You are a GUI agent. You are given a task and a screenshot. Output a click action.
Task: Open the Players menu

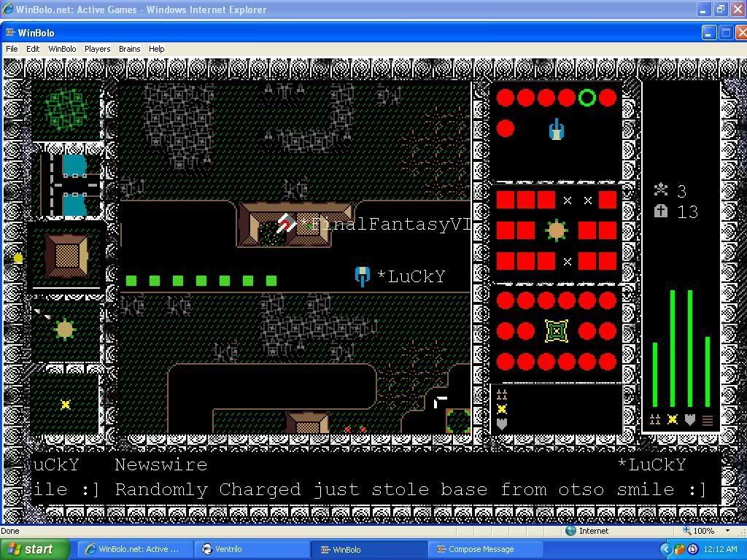point(97,49)
